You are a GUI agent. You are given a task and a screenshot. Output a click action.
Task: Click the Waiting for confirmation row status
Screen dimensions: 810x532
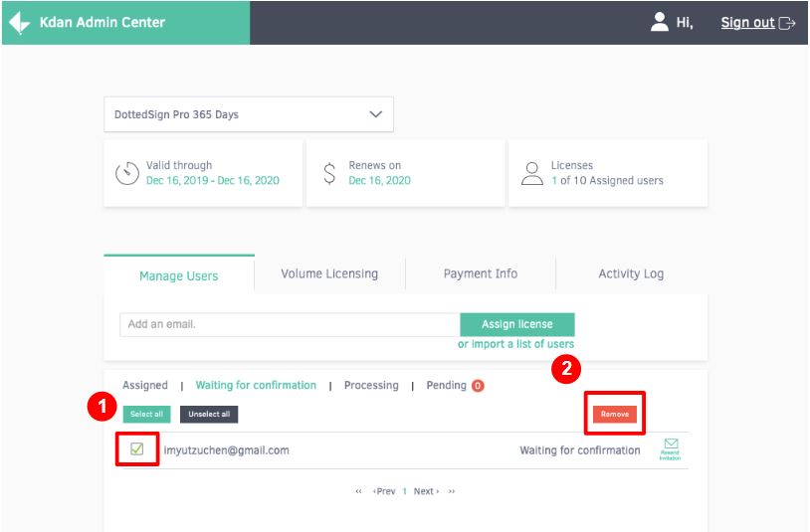click(579, 449)
